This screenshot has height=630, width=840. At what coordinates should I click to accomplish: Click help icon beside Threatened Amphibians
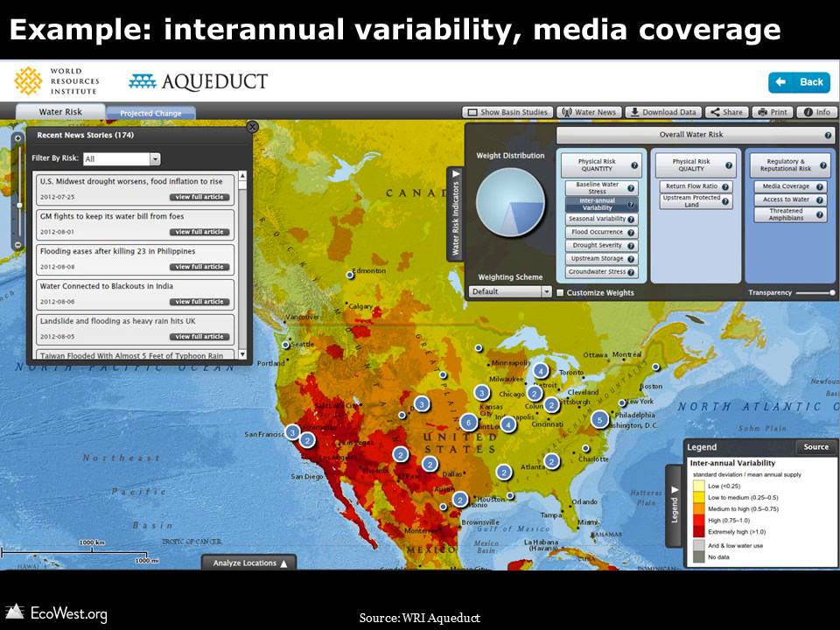[820, 215]
